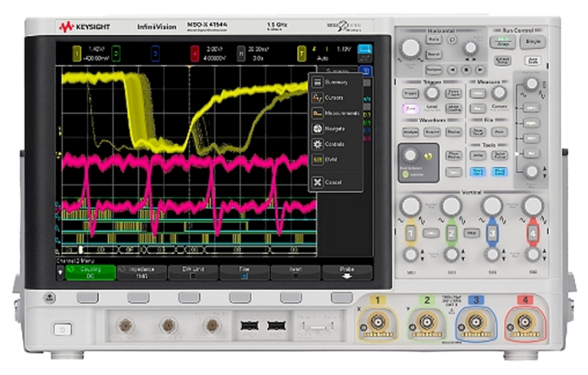Push the Help key between channels 2 and 3
Screen dimensions: 588x375
pyautogui.click(x=471, y=233)
